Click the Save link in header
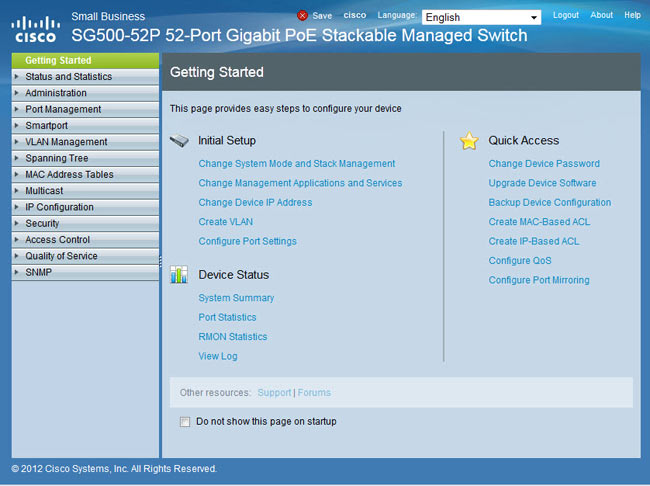650x486 pixels. (322, 16)
